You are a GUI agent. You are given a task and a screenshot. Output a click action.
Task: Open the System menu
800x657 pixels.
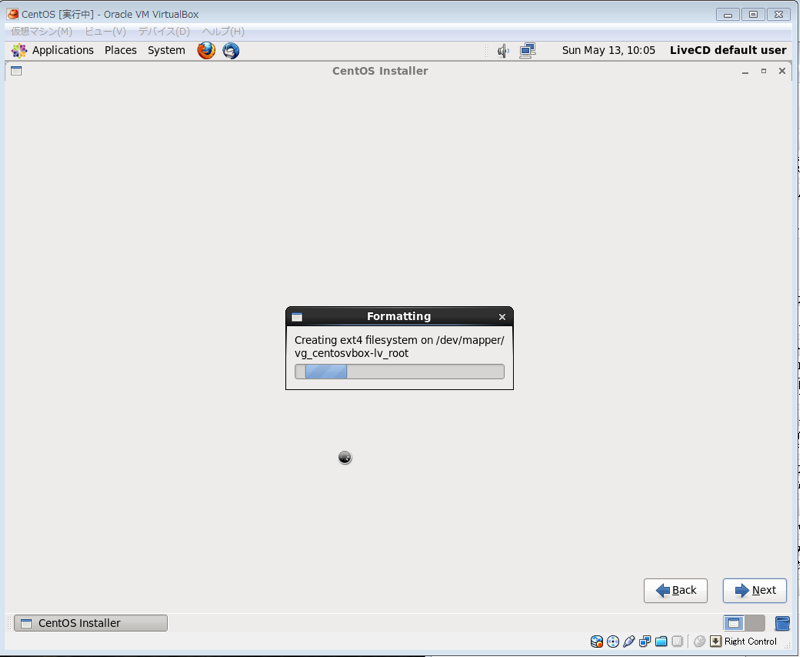[x=166, y=50]
